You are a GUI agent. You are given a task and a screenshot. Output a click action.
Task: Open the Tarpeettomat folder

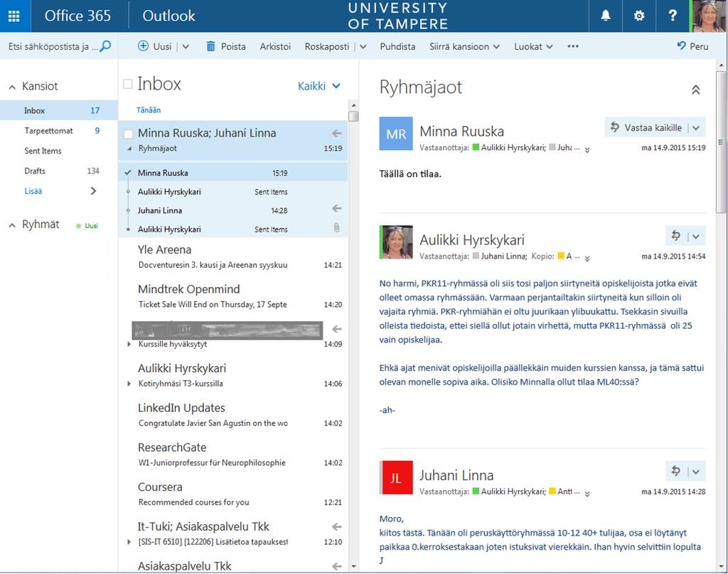[59, 131]
